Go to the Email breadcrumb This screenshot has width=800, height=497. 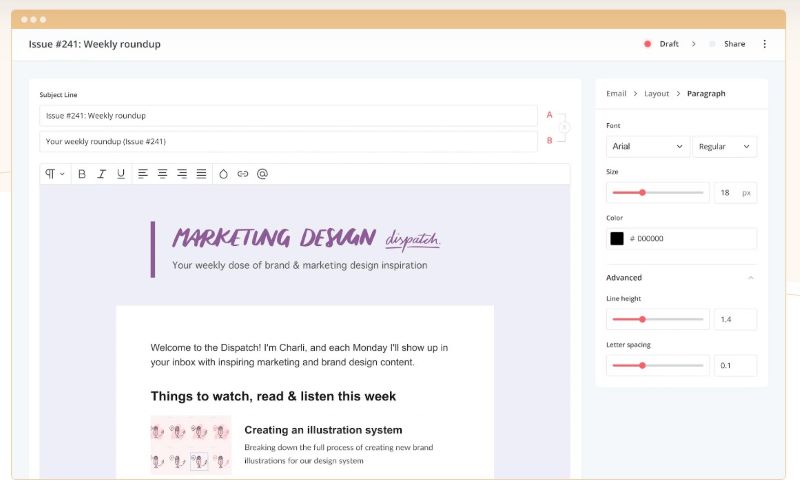coord(616,94)
